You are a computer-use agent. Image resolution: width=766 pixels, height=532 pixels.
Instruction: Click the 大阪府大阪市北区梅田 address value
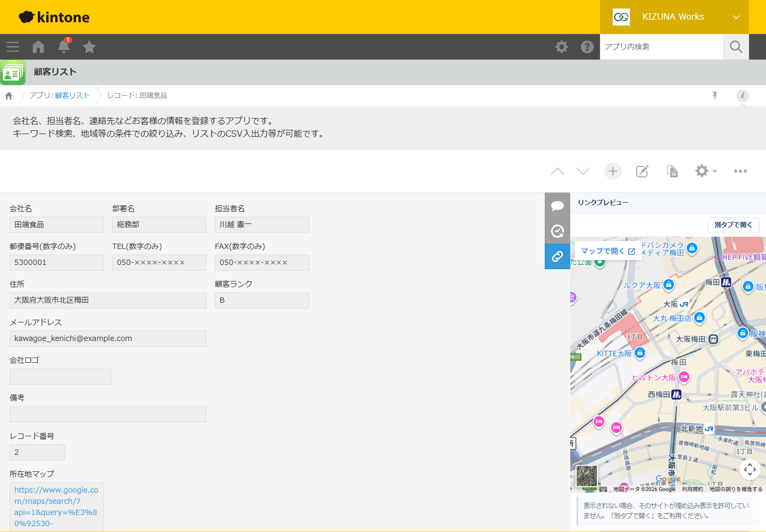pos(108,300)
